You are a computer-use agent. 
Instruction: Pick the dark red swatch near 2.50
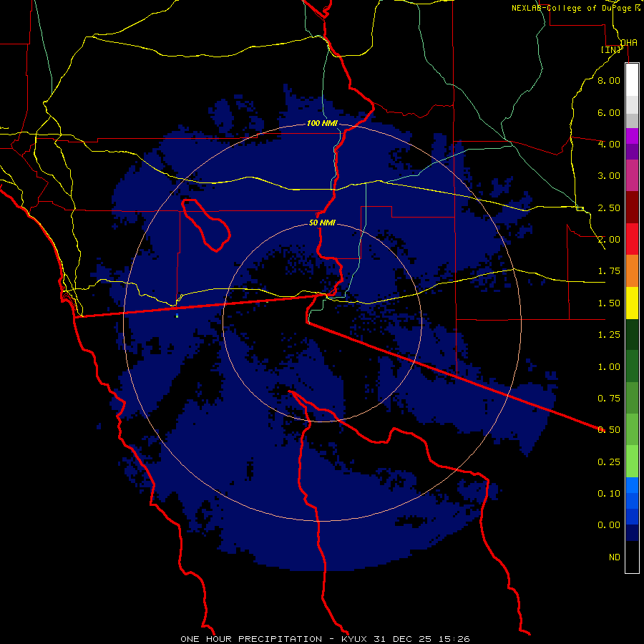(632, 208)
